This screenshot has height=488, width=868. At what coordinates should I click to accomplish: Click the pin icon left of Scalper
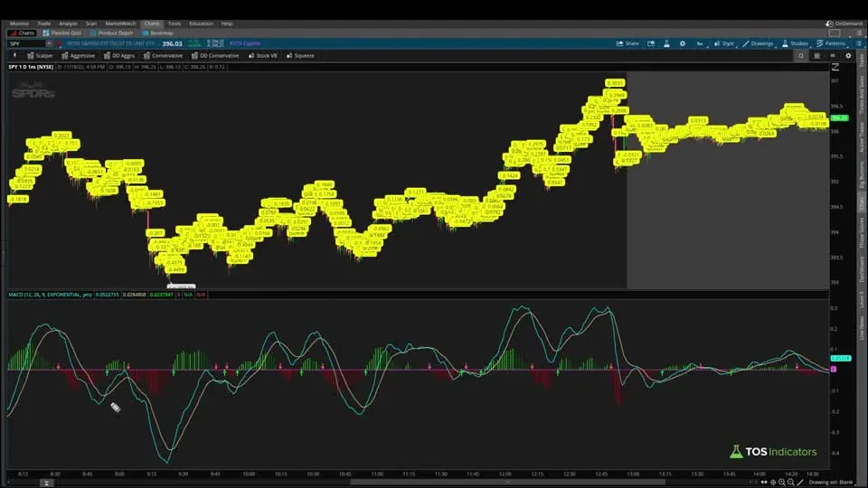[15, 56]
